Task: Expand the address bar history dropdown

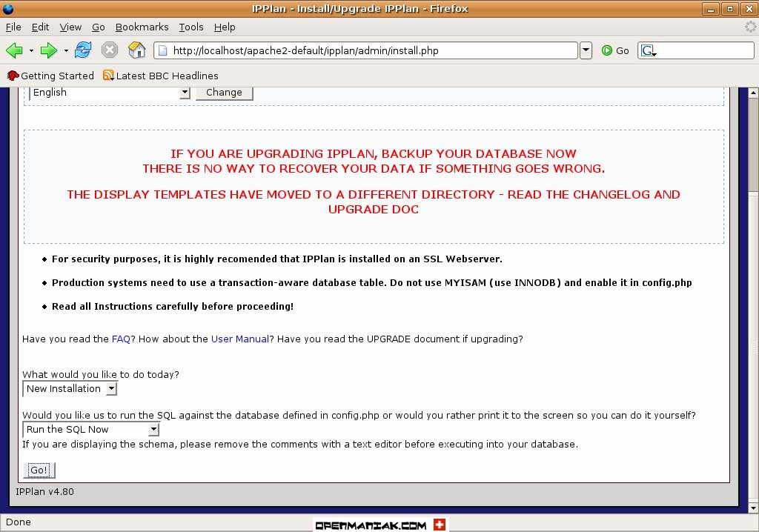Action: click(x=586, y=50)
